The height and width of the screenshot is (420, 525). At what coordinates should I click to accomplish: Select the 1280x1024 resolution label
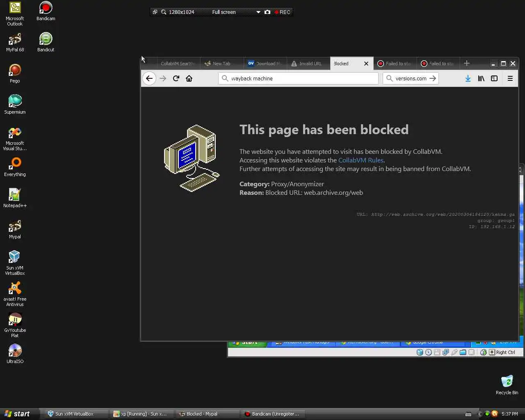[x=182, y=12]
